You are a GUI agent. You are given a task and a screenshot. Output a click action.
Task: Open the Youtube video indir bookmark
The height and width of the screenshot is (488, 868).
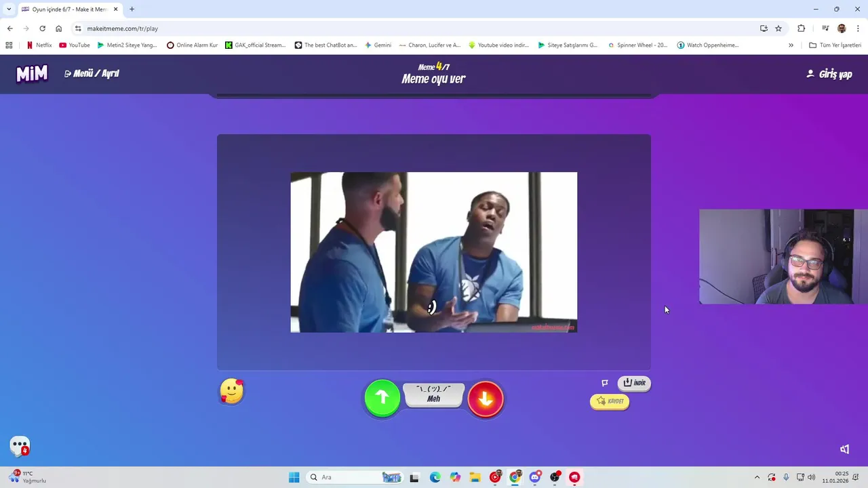[498, 45]
